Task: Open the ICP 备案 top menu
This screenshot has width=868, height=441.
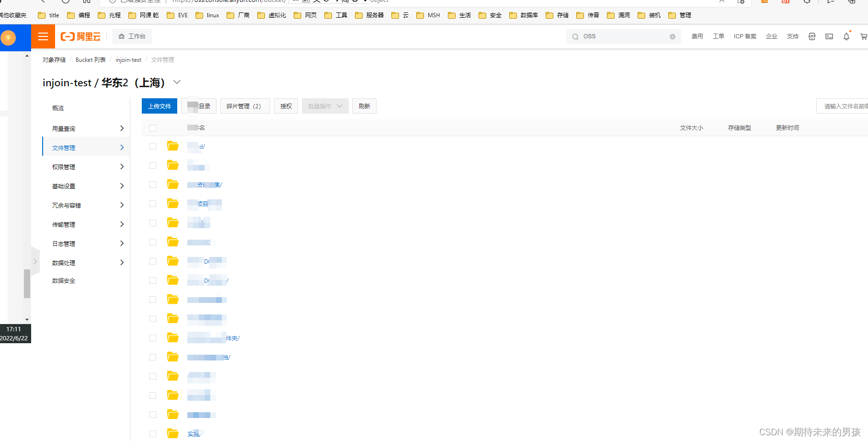Action: pos(745,36)
